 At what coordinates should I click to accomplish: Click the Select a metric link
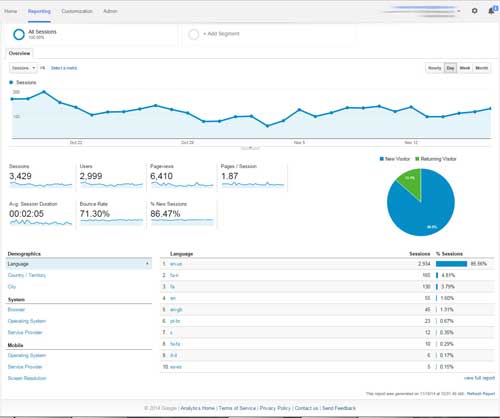point(64,68)
